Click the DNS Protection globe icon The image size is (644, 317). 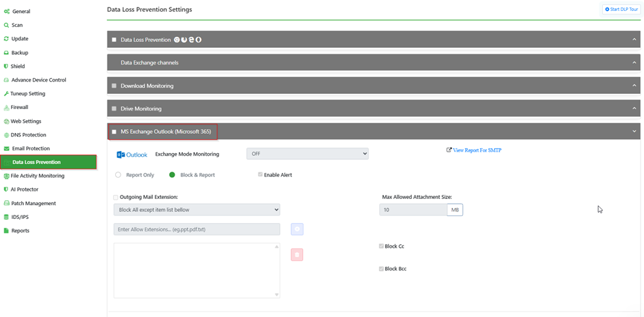click(x=6, y=135)
